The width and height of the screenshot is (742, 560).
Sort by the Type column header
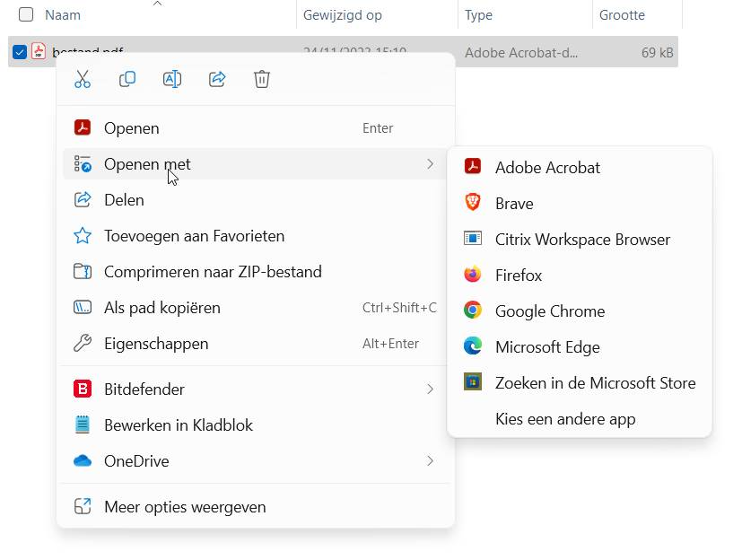(x=478, y=15)
